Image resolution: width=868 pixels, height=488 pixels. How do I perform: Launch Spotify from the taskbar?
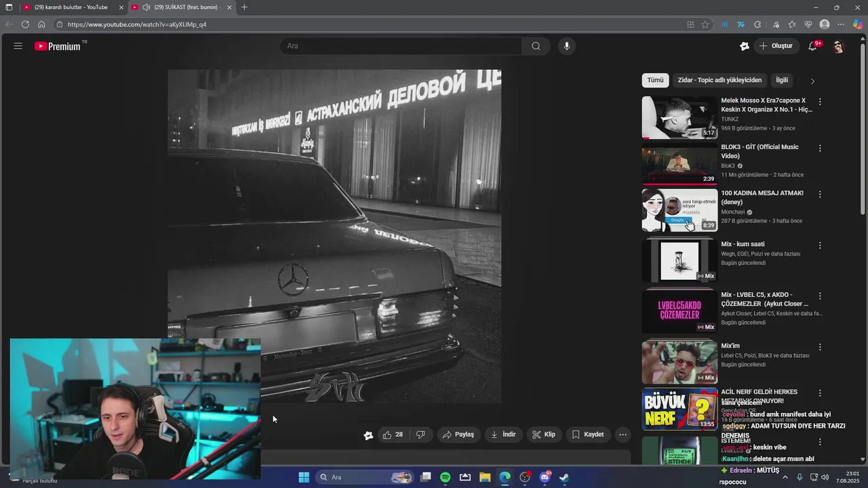445,477
